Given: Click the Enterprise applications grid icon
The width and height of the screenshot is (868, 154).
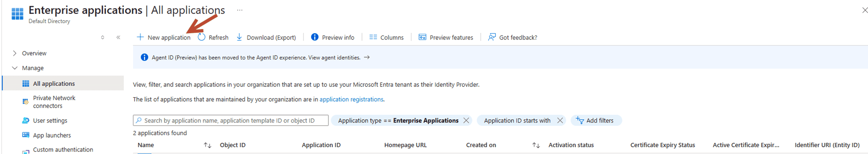Looking at the screenshot, I should point(17,13).
